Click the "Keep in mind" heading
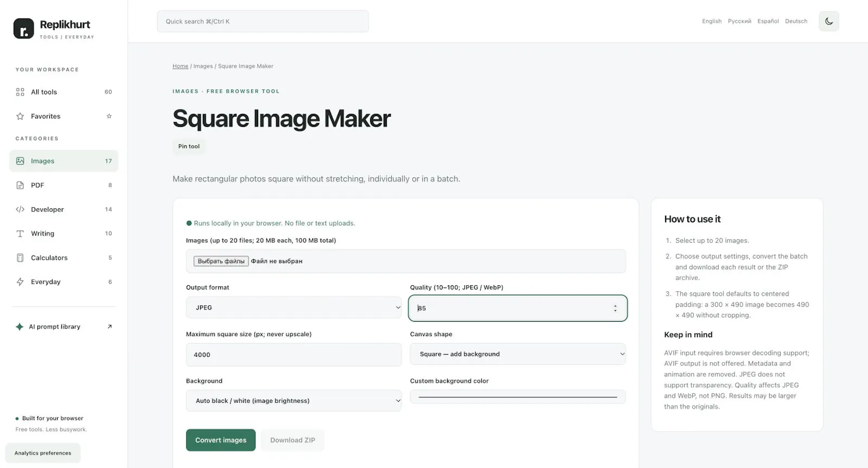This screenshot has width=868, height=468. [x=688, y=335]
